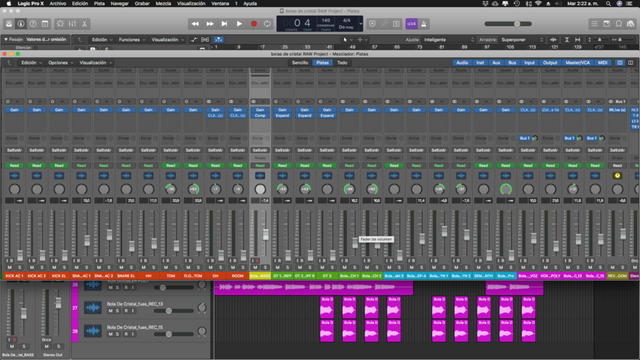Switch Mixer view to Todo

point(342,62)
